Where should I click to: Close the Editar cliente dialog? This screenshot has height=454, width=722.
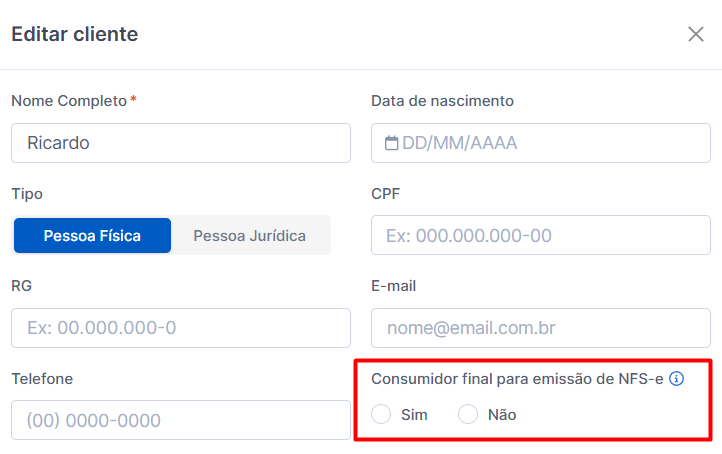(x=696, y=34)
